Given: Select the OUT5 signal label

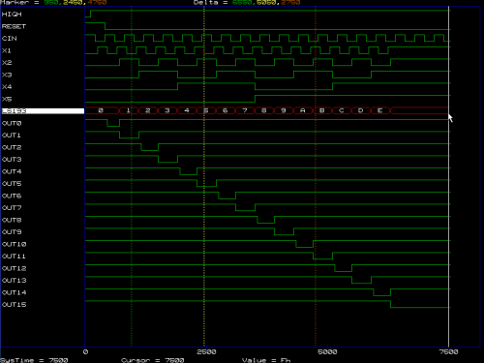Looking at the screenshot, I should (12, 184).
